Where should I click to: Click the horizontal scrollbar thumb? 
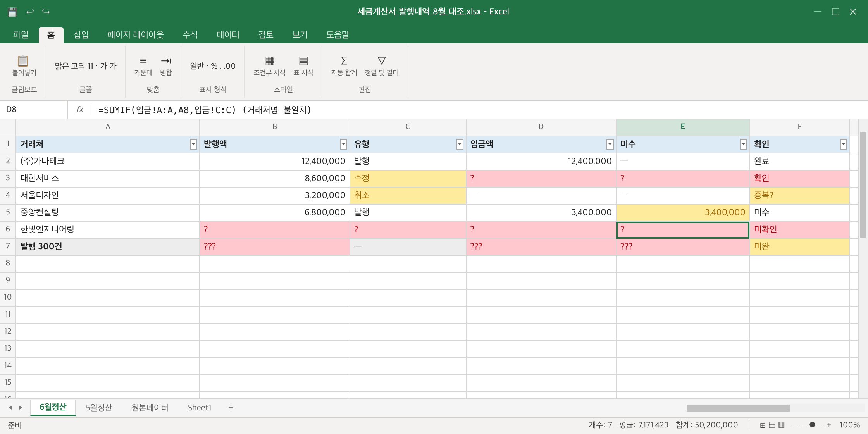click(x=738, y=408)
